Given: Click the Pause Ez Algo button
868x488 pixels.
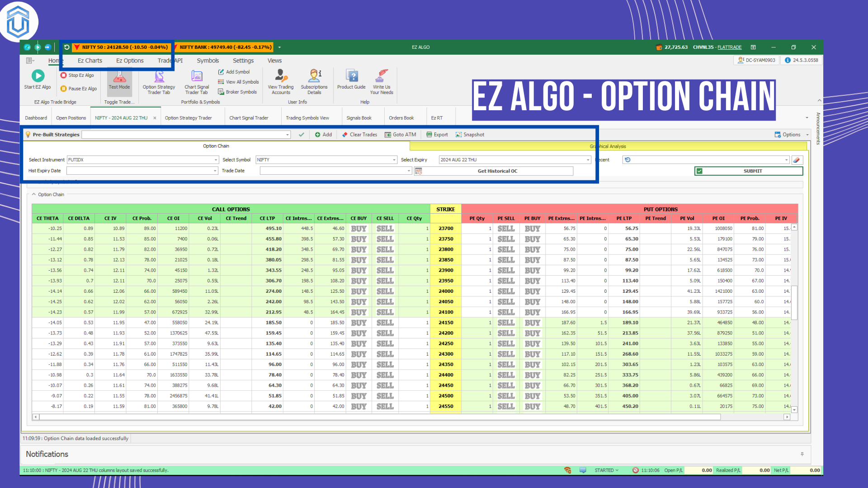Looking at the screenshot, I should point(79,89).
